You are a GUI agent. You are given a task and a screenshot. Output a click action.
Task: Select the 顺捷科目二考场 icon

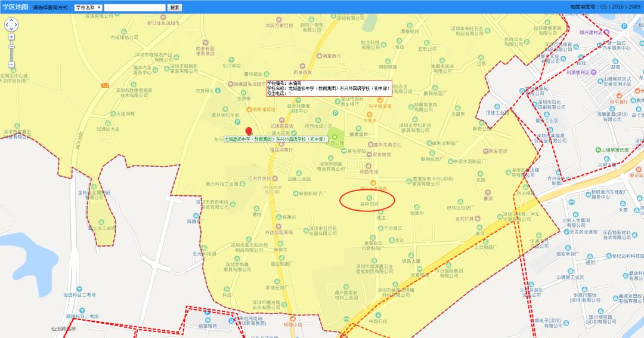click(82, 311)
